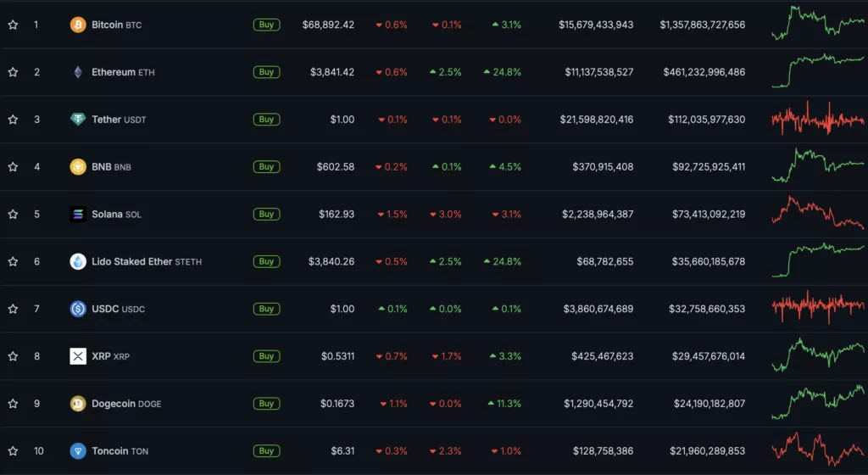Select Ethereum price $3,841.42
868x475 pixels.
(332, 72)
